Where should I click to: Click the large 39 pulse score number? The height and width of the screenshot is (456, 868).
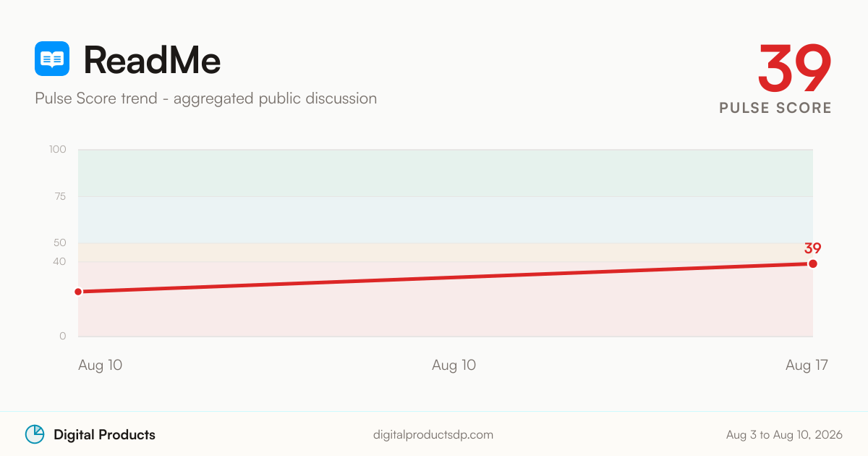(795, 68)
